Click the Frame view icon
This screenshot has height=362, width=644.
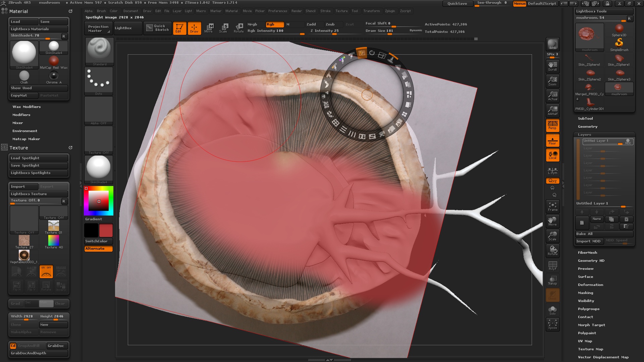552,206
